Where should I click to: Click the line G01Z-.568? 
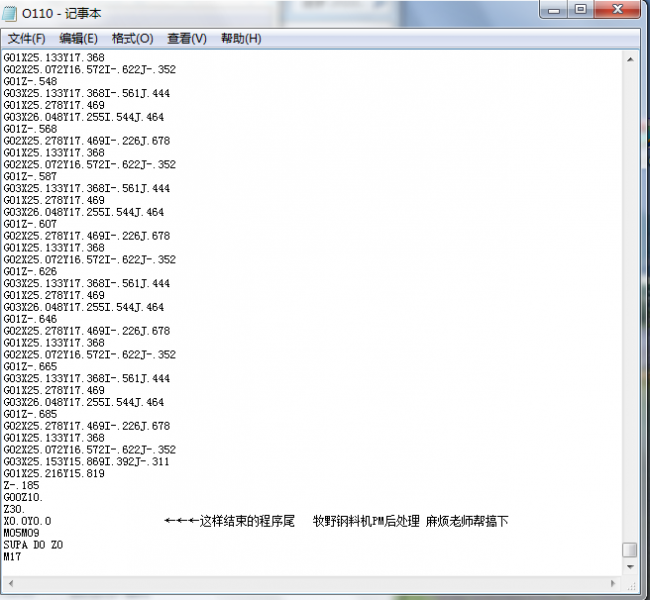coord(30,129)
